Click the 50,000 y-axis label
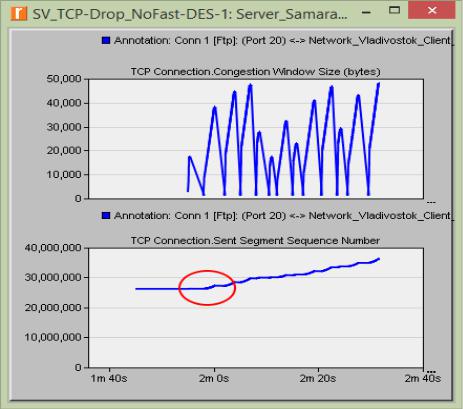 click(64, 79)
